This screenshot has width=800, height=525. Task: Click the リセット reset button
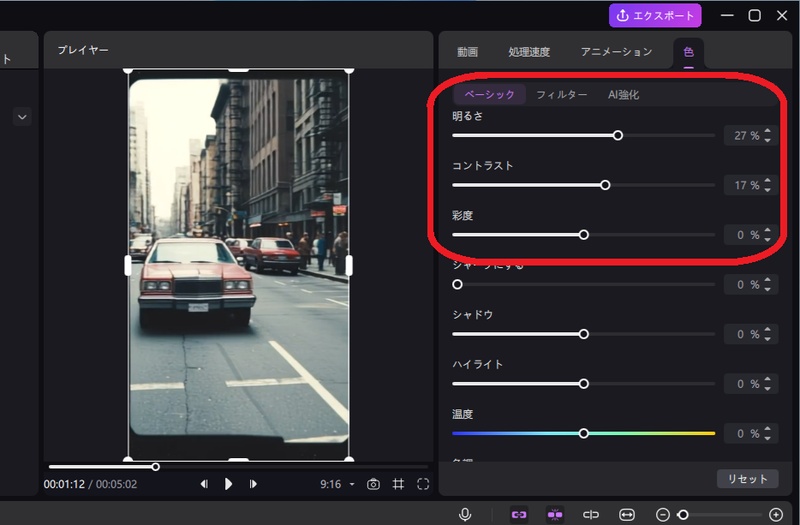coord(747,479)
